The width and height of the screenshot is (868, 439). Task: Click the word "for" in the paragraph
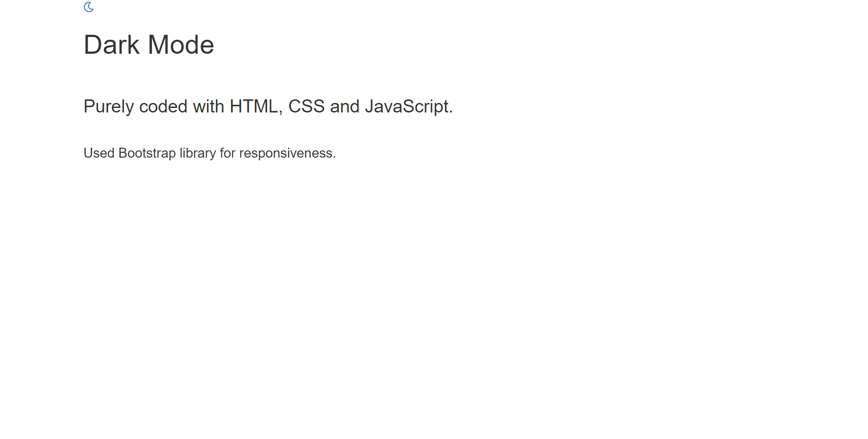tap(228, 153)
